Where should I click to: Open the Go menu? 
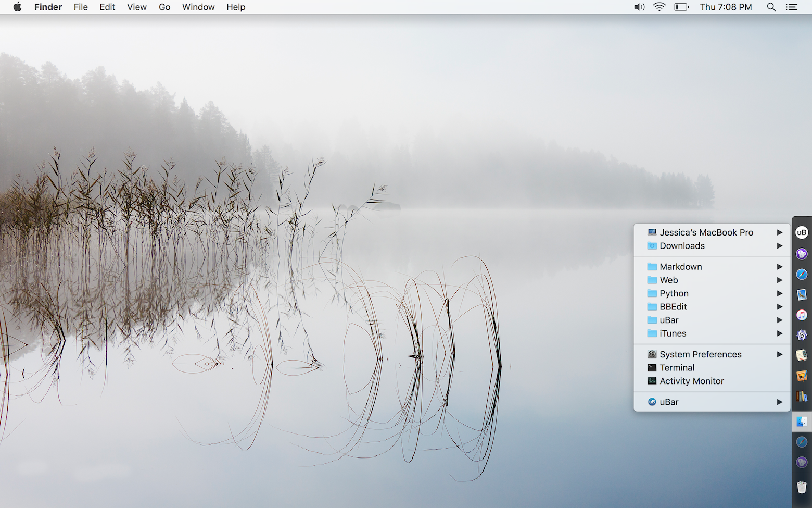tap(164, 7)
